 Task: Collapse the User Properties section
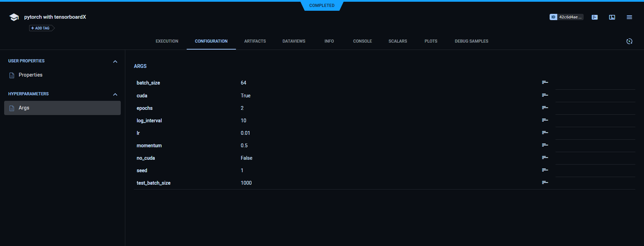point(115,62)
